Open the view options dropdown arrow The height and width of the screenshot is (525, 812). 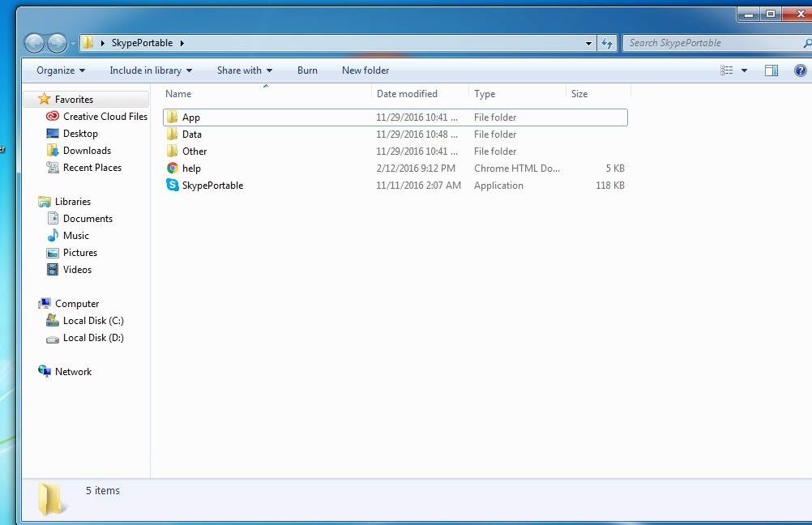tap(745, 70)
